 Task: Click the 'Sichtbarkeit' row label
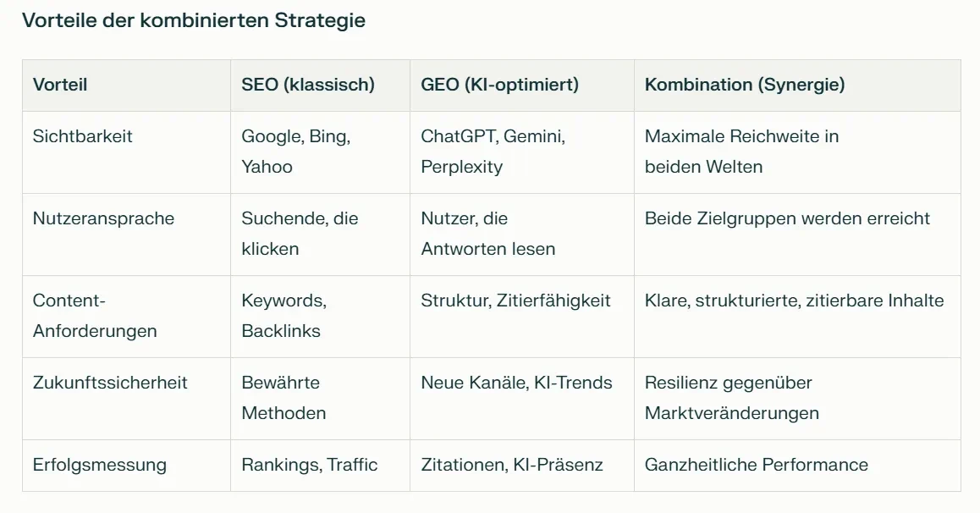pos(83,136)
